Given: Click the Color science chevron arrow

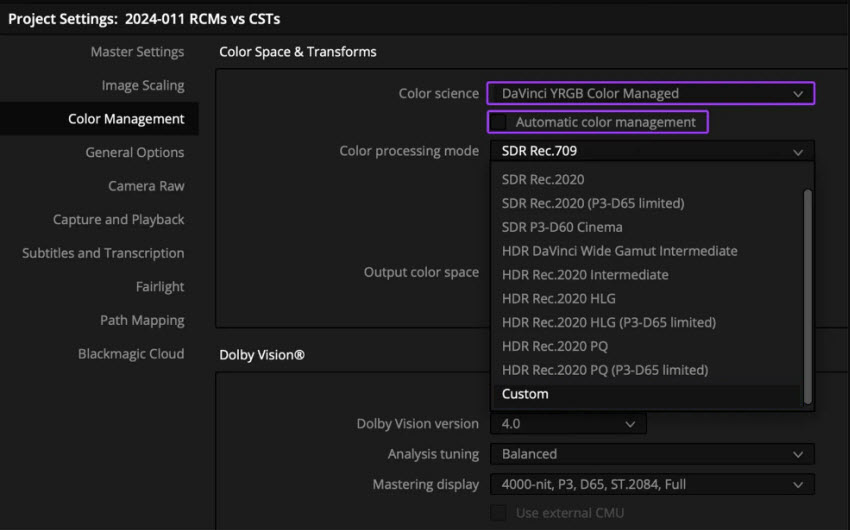Looking at the screenshot, I should (x=798, y=94).
